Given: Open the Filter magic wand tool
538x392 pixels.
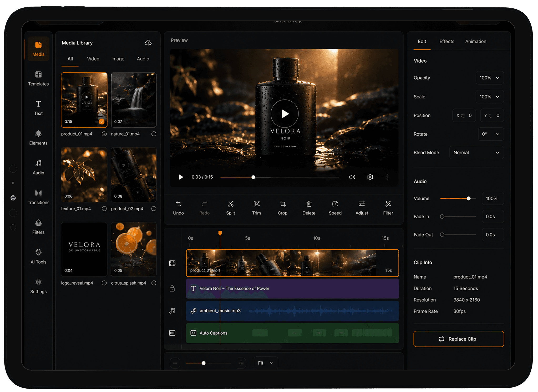Looking at the screenshot, I should click(x=388, y=208).
